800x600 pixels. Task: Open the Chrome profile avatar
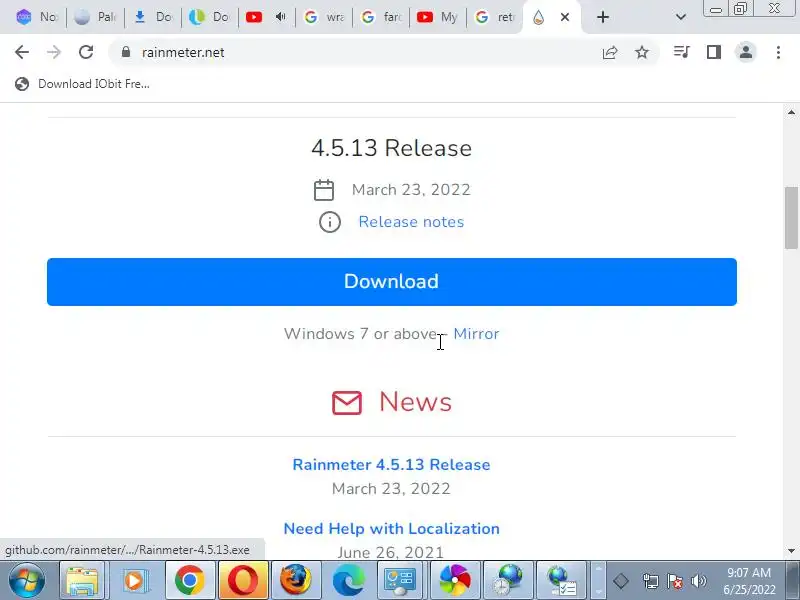[745, 52]
